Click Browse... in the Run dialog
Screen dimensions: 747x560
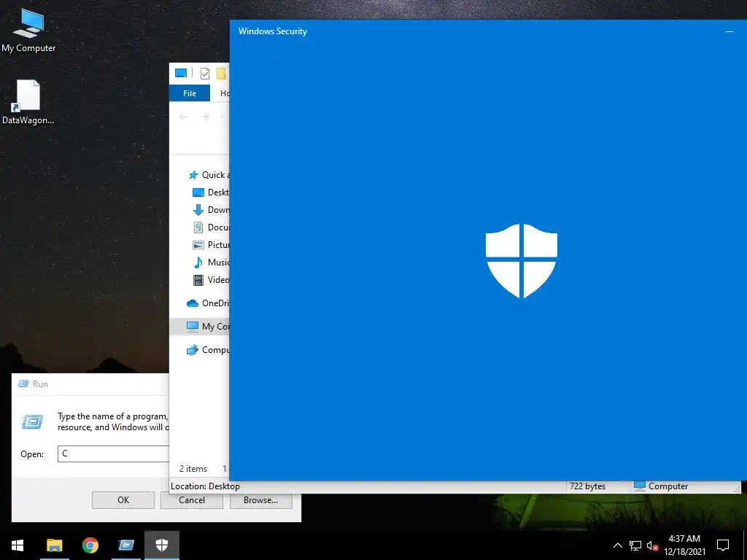[260, 500]
